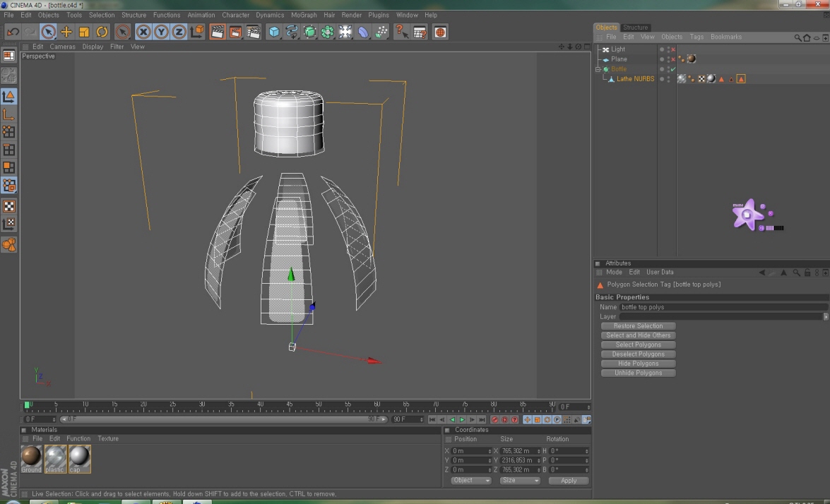The image size is (830, 504).
Task: Toggle Y axis lock
Action: tap(161, 32)
